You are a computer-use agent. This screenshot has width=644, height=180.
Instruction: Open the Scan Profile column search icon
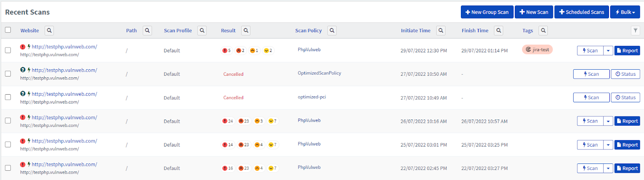pos(202,31)
